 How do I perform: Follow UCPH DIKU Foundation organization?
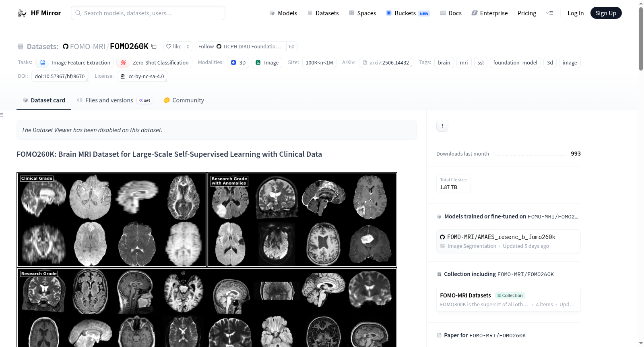(x=241, y=46)
